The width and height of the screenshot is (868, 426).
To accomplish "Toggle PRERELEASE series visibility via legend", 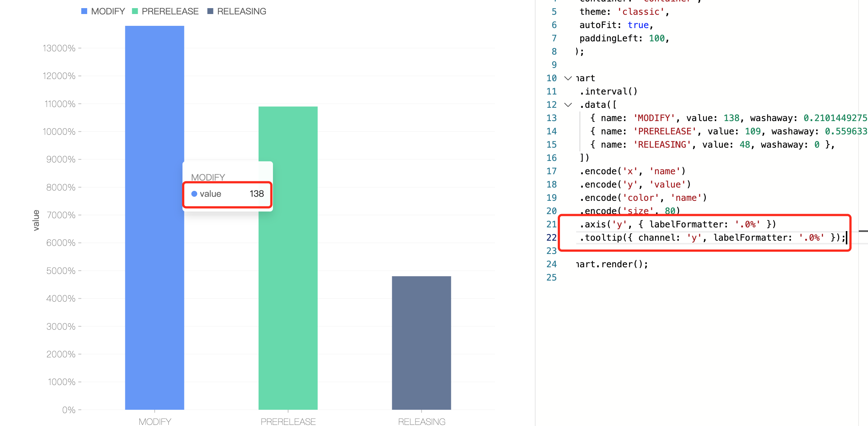I will [170, 11].
